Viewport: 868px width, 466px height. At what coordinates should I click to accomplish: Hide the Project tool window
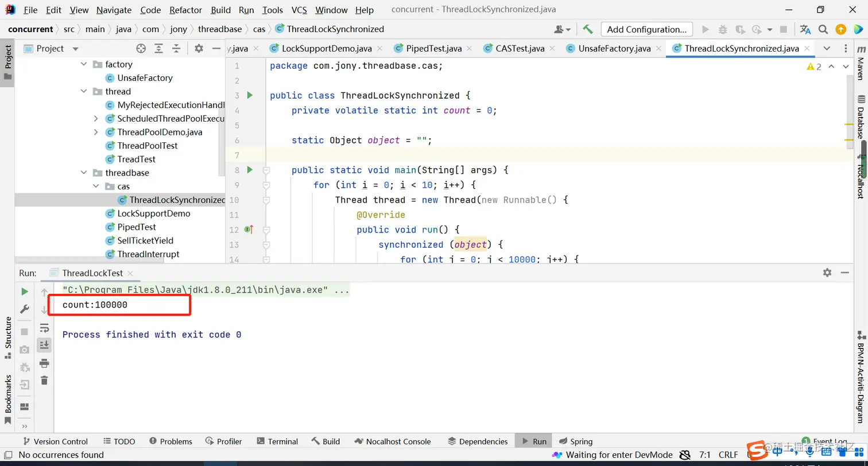tap(216, 49)
